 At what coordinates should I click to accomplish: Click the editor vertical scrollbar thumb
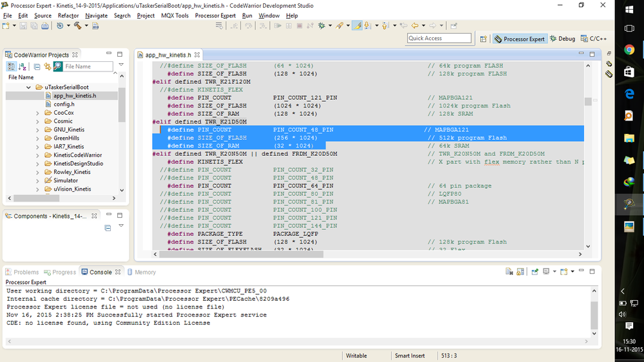tap(588, 101)
